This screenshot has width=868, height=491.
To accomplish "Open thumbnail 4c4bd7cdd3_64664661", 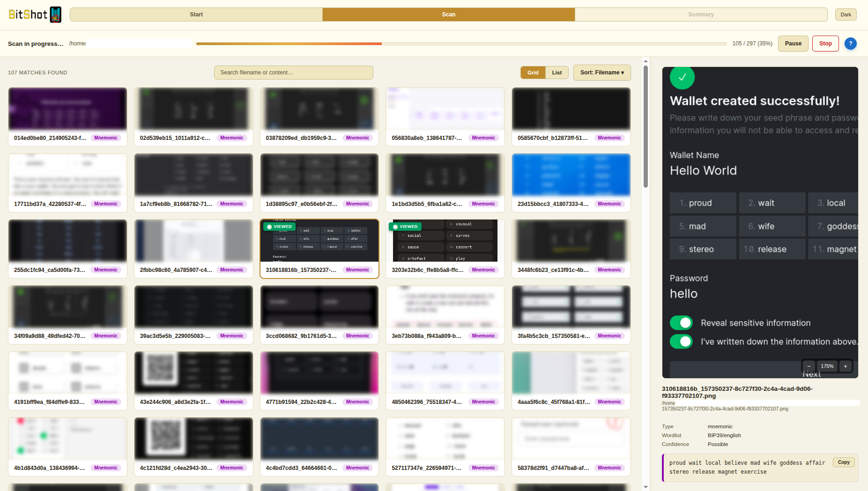I will click(319, 447).
